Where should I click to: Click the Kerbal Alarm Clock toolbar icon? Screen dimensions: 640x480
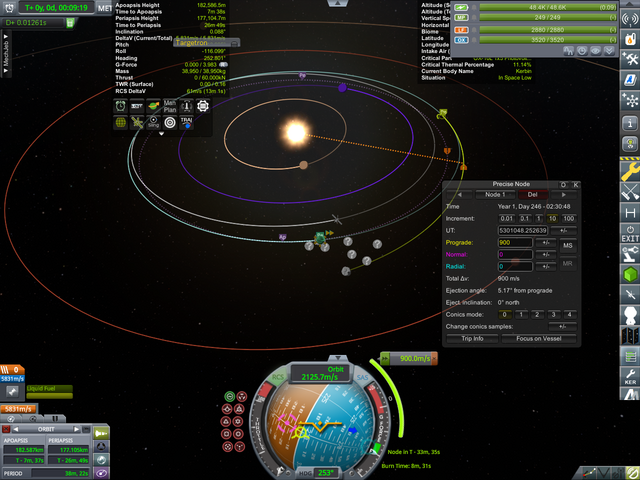120,105
